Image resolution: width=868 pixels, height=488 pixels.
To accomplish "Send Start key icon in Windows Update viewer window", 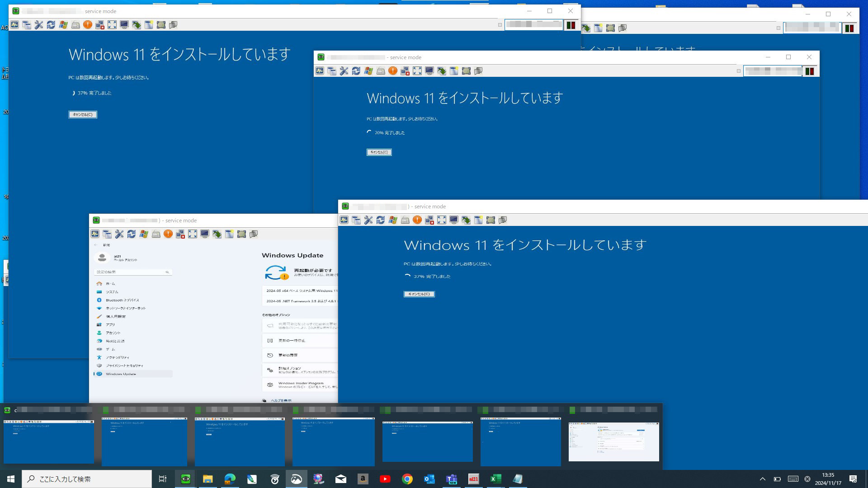I will [x=144, y=234].
